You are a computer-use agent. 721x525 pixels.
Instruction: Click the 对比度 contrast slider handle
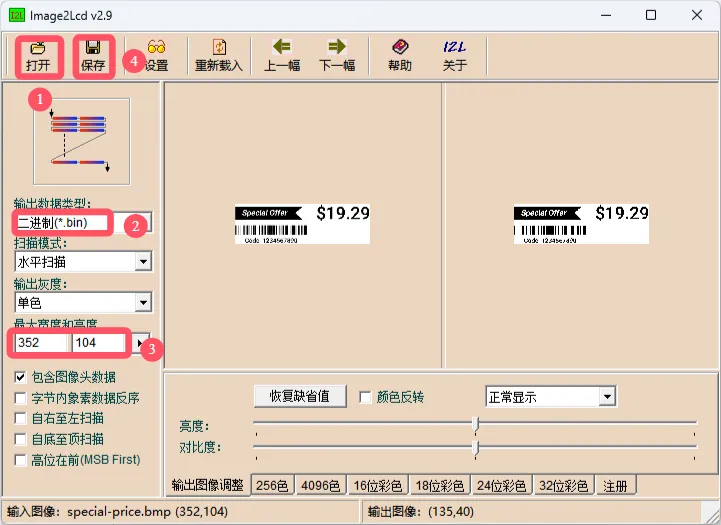click(475, 448)
